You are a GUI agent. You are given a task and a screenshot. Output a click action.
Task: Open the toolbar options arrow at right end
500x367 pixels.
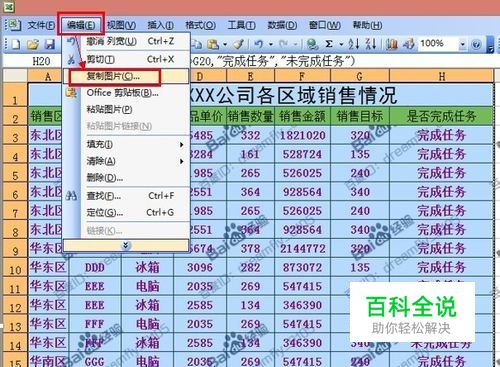[490, 44]
